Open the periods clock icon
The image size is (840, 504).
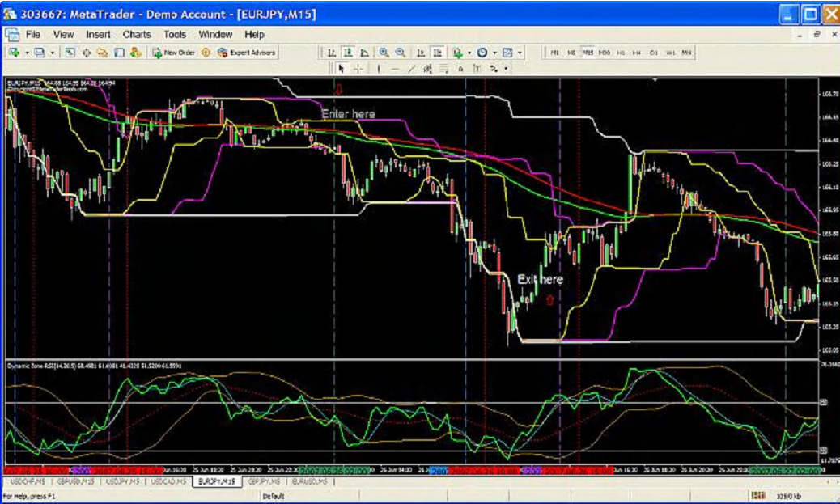pyautogui.click(x=482, y=53)
